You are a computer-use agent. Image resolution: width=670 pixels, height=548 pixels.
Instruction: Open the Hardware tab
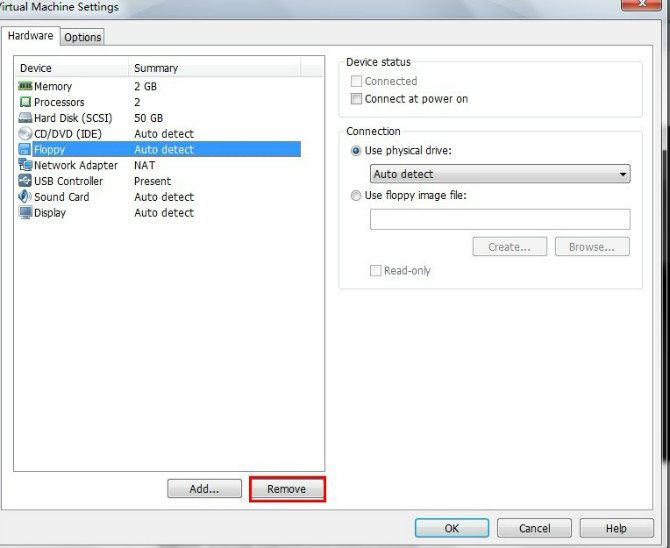click(x=30, y=36)
